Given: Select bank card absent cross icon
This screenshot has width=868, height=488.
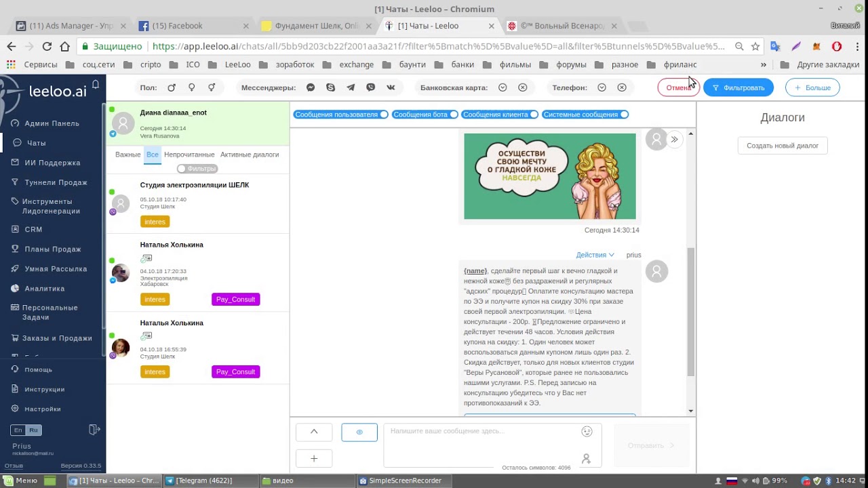Looking at the screenshot, I should [x=523, y=87].
